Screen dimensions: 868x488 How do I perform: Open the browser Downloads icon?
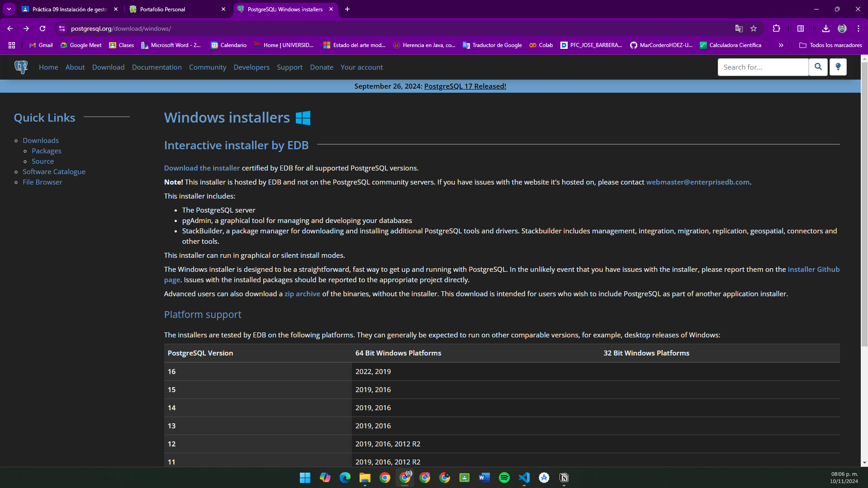[x=825, y=28]
